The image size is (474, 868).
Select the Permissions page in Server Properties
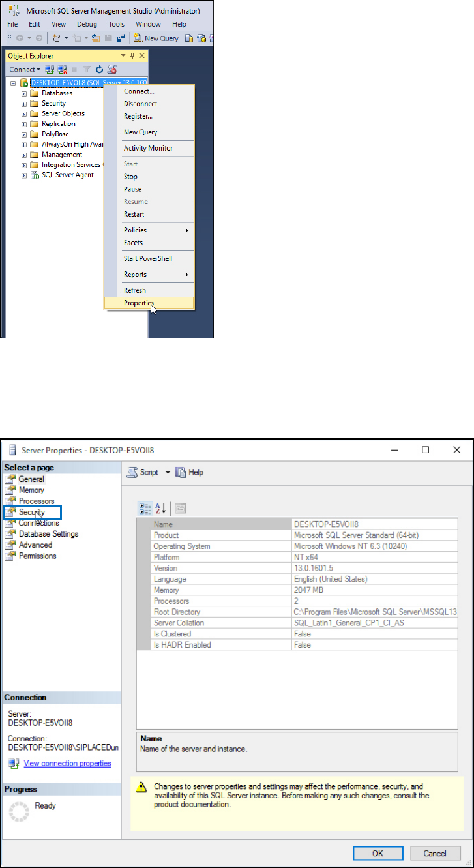coord(37,556)
